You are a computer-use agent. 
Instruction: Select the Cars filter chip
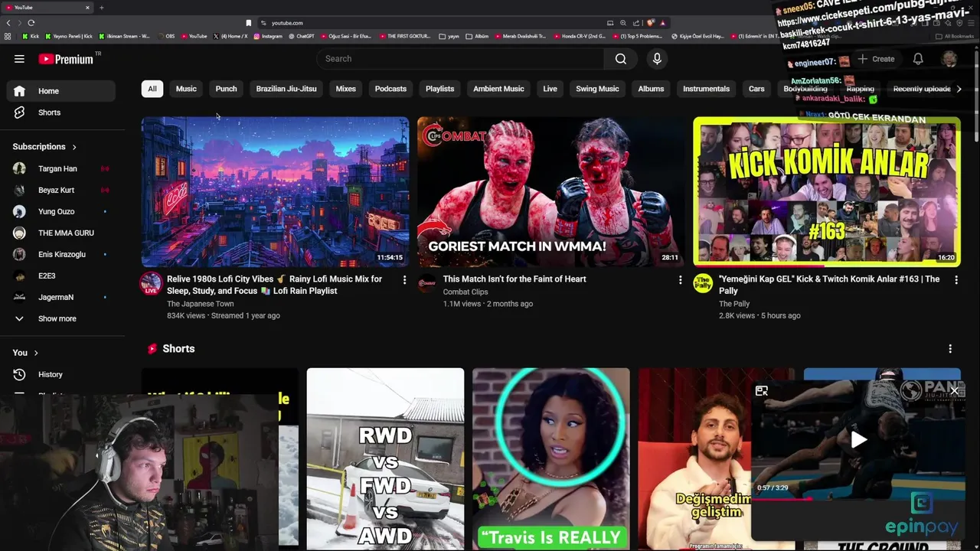coord(756,89)
